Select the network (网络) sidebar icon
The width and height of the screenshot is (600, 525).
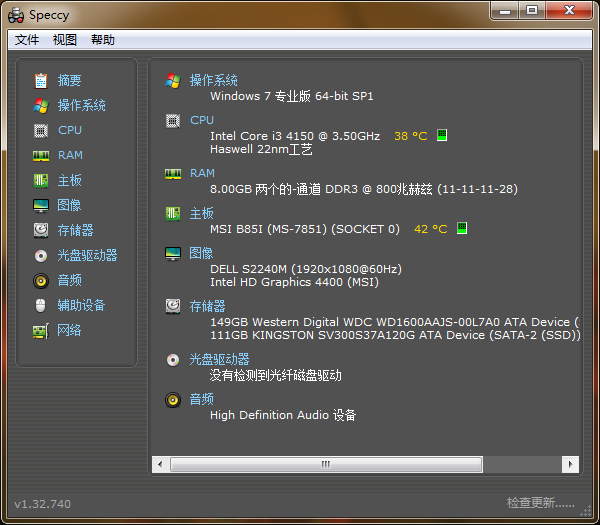click(41, 330)
